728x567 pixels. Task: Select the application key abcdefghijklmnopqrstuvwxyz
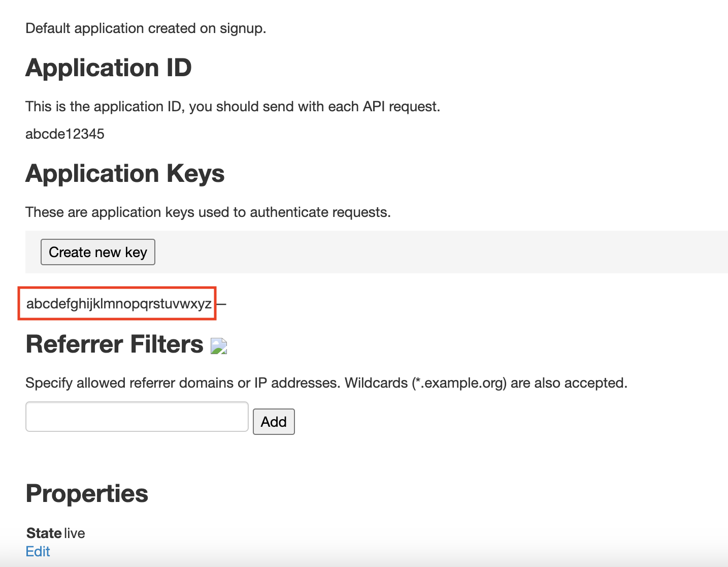pos(119,304)
